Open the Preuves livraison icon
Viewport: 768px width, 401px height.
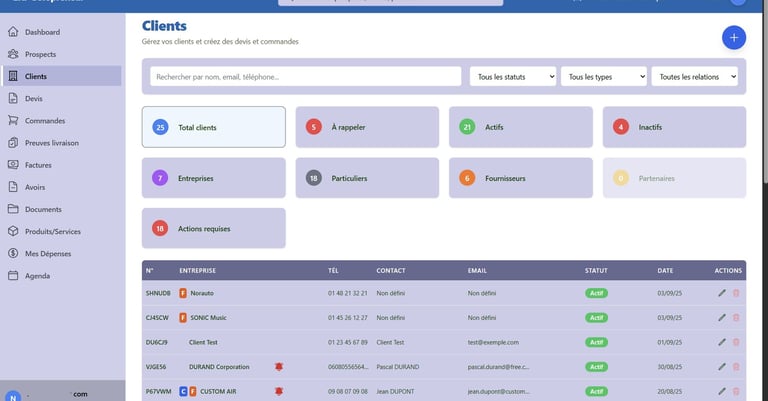pos(13,142)
